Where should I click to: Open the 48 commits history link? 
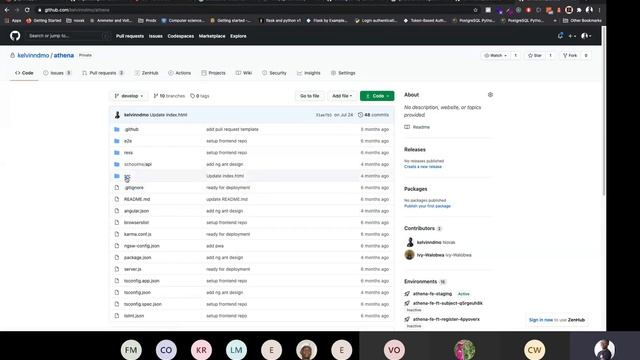(x=373, y=115)
